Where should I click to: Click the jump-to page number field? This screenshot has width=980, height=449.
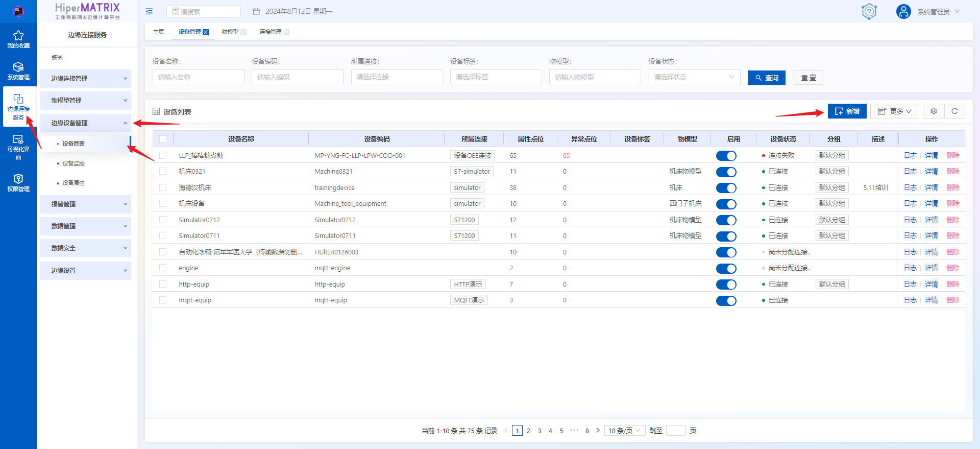[x=676, y=431]
